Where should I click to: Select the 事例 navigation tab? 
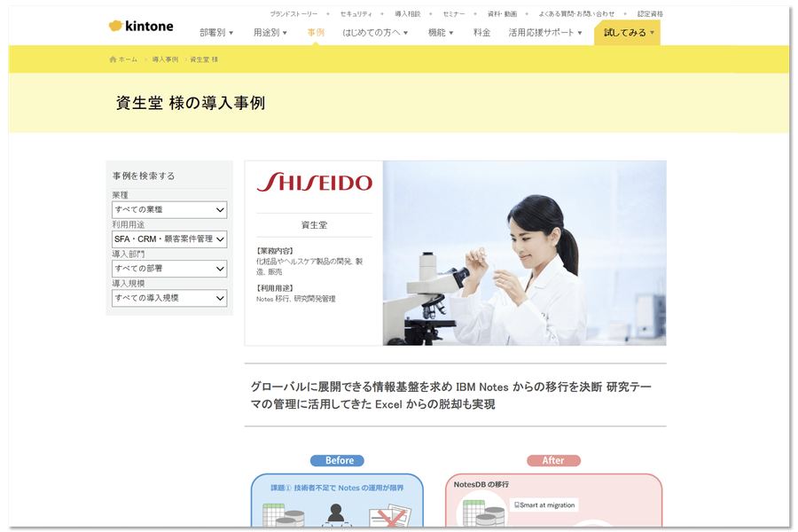pos(316,33)
